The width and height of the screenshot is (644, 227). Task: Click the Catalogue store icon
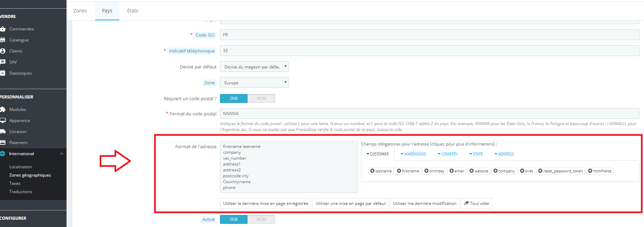3,40
